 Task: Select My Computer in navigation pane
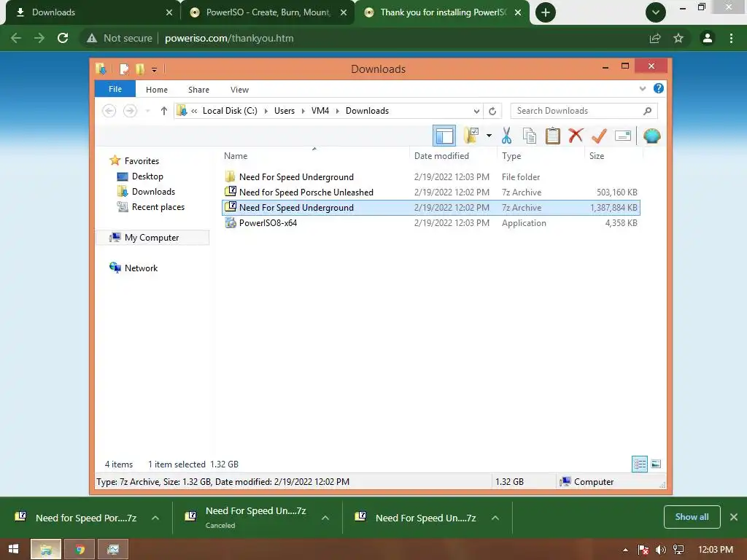(x=152, y=237)
